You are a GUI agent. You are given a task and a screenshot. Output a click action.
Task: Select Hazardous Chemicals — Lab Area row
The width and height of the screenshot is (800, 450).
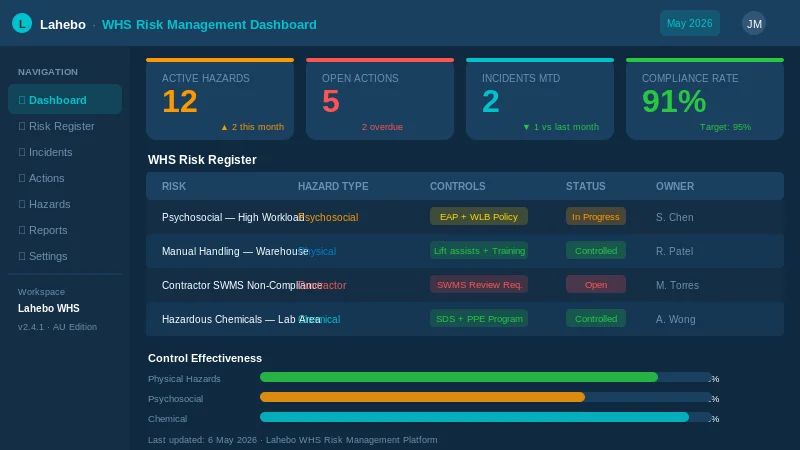click(465, 319)
